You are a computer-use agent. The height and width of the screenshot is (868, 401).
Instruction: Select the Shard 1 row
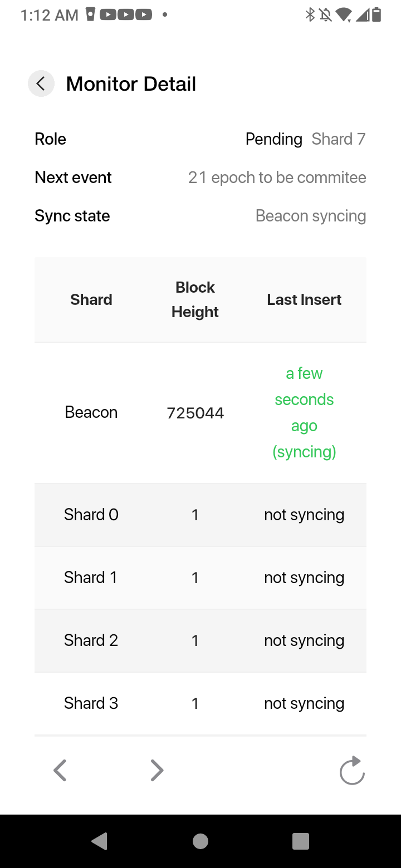[200, 578]
